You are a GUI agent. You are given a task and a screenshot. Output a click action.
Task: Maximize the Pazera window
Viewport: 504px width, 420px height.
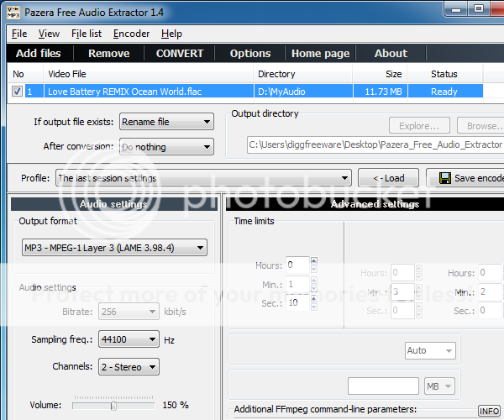tap(478, 9)
